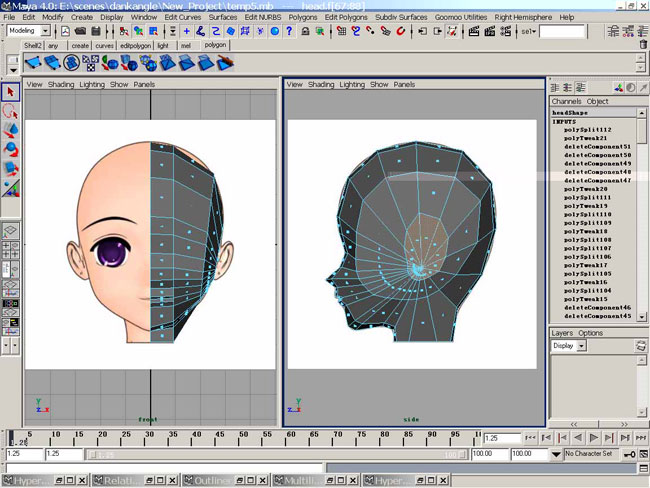Click the Open Scene folder icon

click(x=80, y=31)
